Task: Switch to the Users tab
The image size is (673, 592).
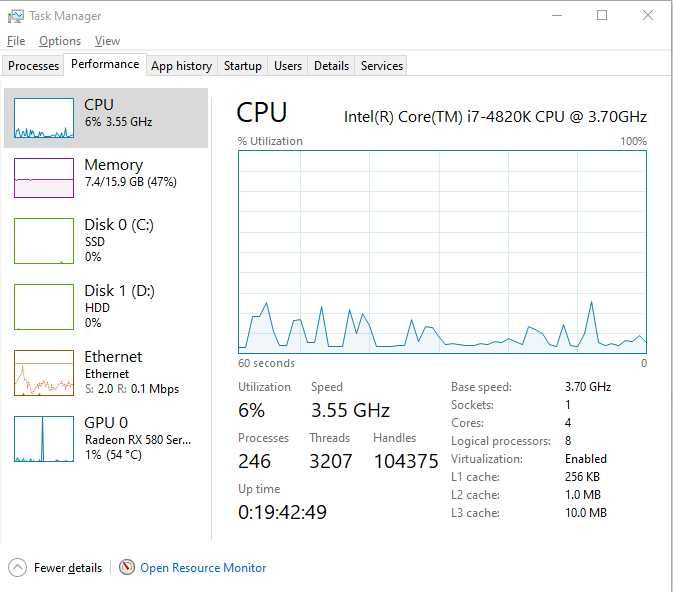Action: 288,66
